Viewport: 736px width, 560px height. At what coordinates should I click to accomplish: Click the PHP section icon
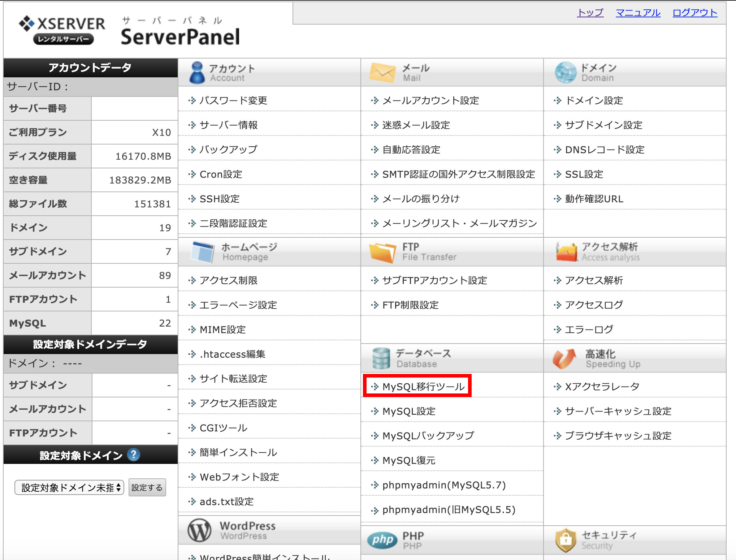382,539
